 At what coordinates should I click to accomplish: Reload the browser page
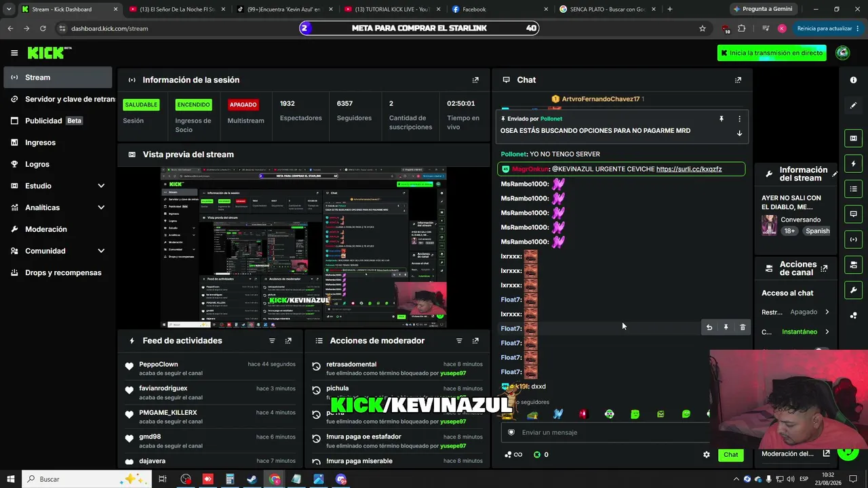(43, 28)
